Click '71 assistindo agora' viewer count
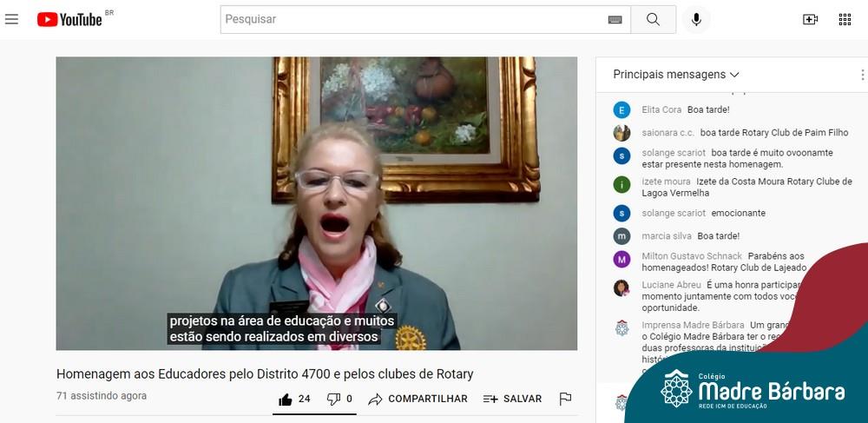 [x=102, y=396]
